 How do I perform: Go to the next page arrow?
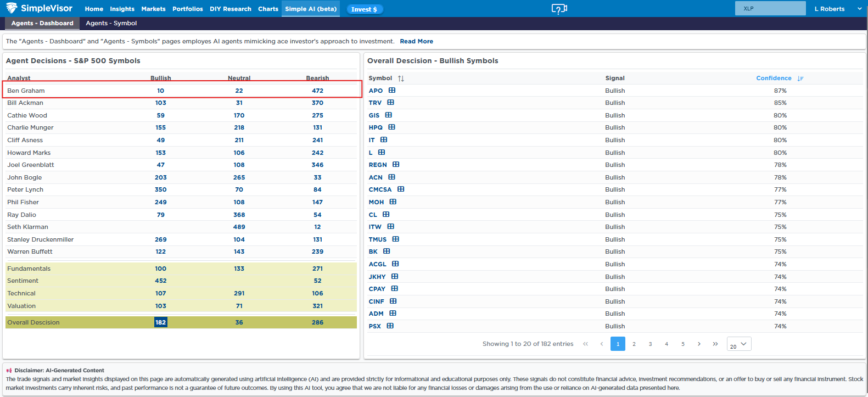[699, 344]
